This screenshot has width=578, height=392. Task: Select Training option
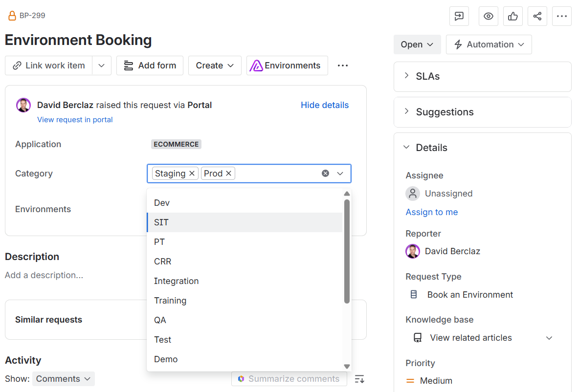pyautogui.click(x=245, y=301)
